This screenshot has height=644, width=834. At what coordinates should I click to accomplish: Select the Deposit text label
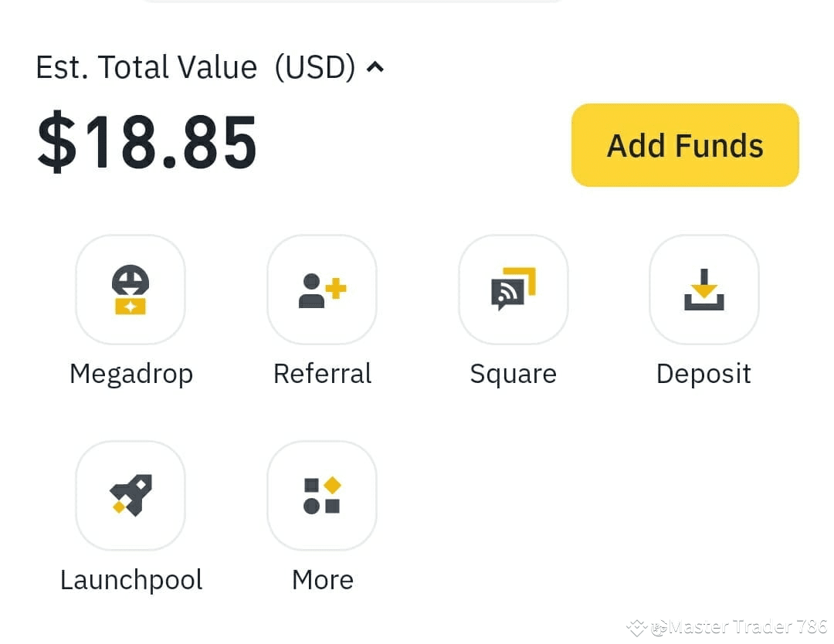(703, 375)
